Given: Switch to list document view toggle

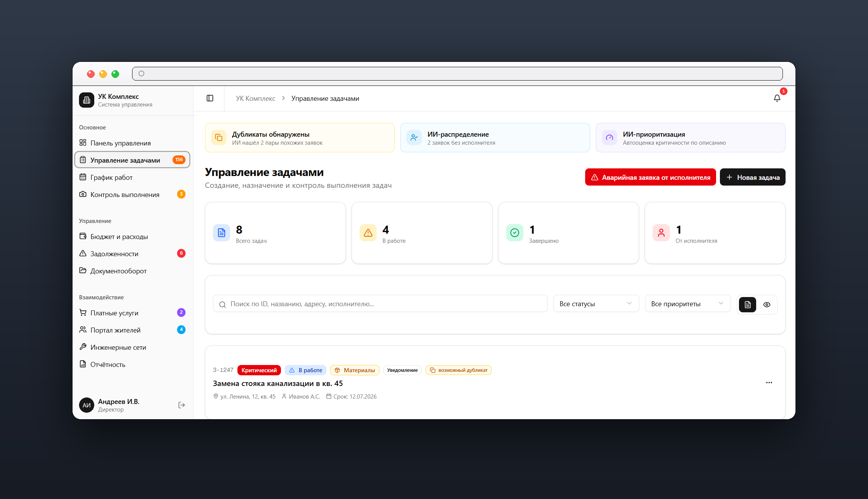Looking at the screenshot, I should point(747,305).
